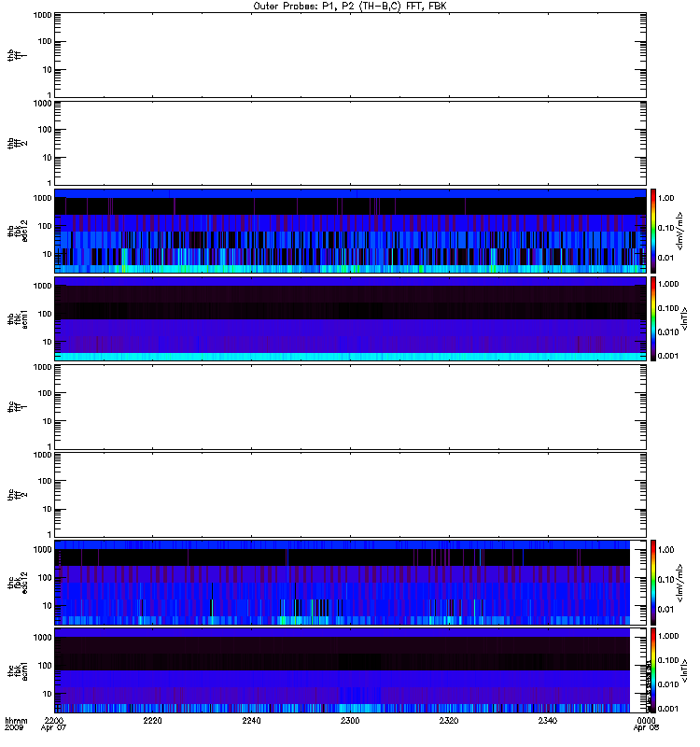
Task: Click the 100 y-tick of thc fbk edc12 panel
Action: [x=45, y=577]
